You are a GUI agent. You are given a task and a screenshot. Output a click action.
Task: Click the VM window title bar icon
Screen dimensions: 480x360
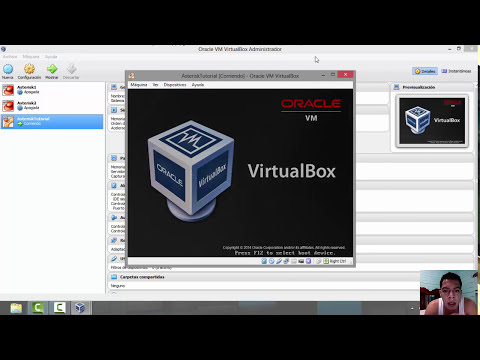pos(132,76)
